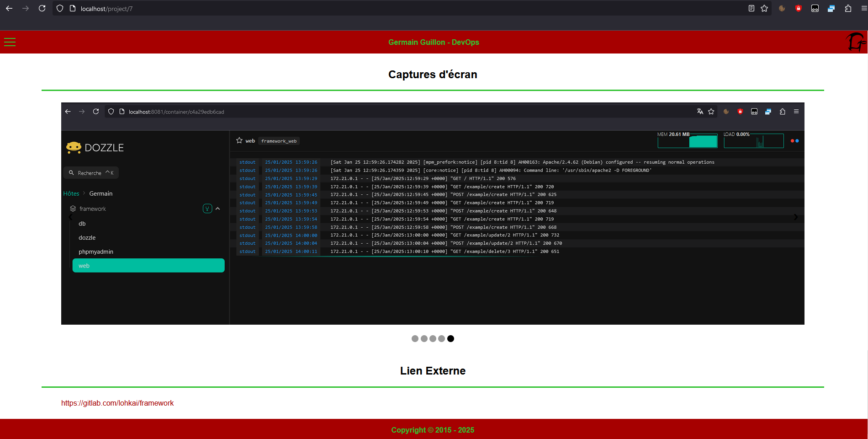
Task: Open the gitlab.com/lohkai/framework link
Action: [117, 403]
